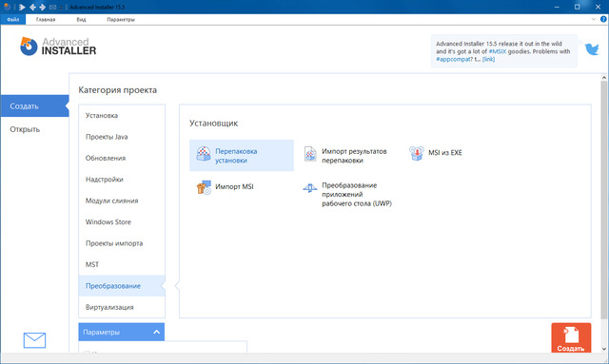This screenshot has height=364, width=609.
Task: Click the first white arrow in the quick access toolbar
Action: click(x=22, y=7)
